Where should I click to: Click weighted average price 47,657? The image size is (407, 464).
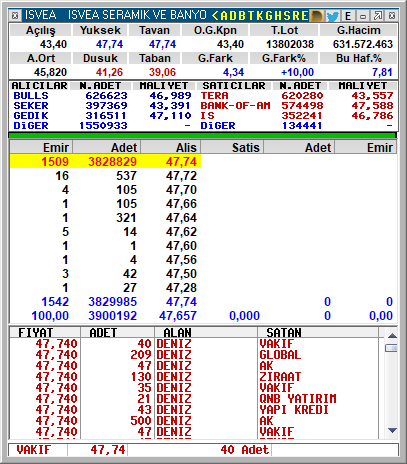tap(178, 316)
